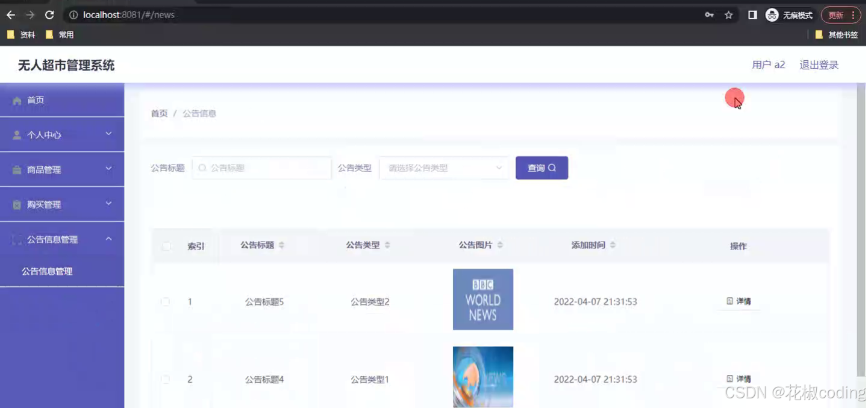The height and width of the screenshot is (408, 868).
Task: Click the document icon beside first 详情
Action: click(x=729, y=301)
